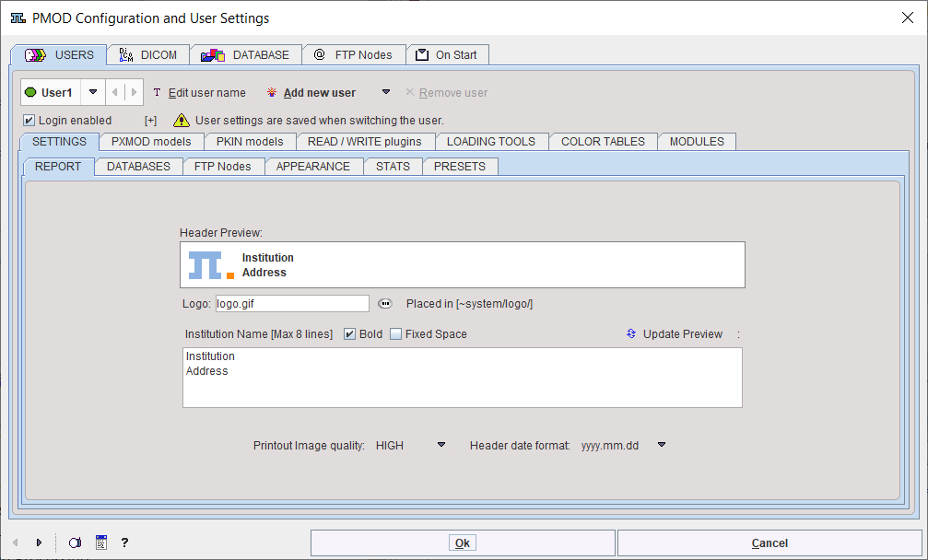Open FTP Nodes sub-tab beside DATABASES
The image size is (928, 560).
click(x=222, y=167)
